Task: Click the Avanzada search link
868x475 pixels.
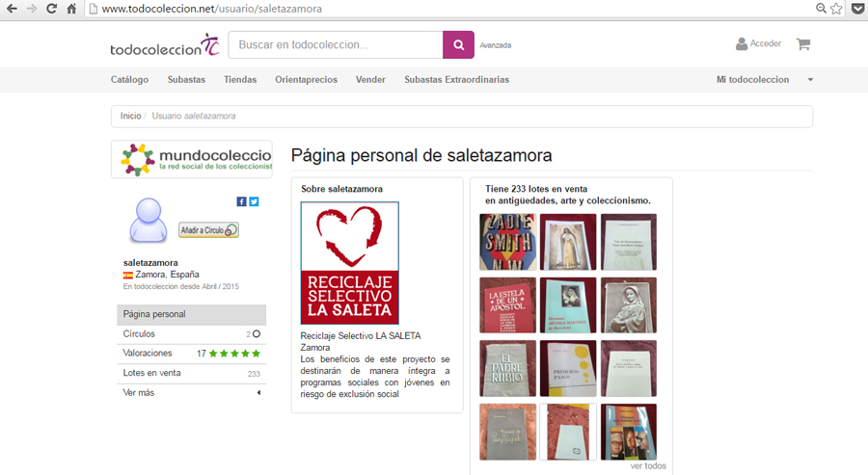Action: 496,45
